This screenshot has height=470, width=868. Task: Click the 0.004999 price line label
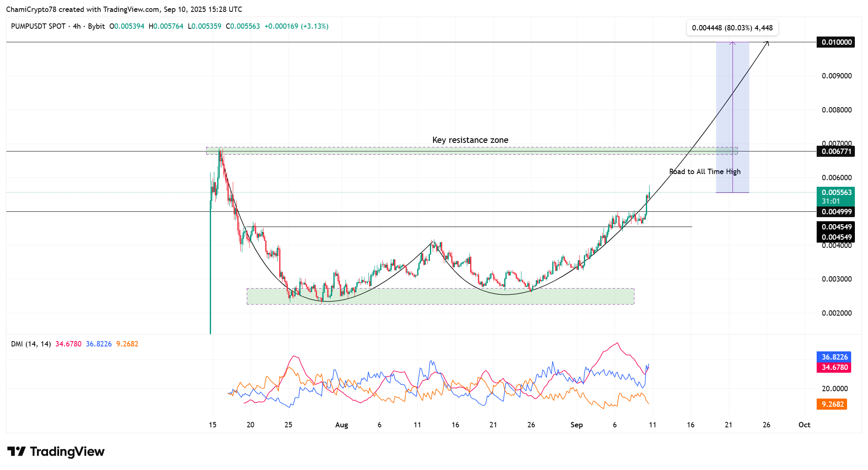point(836,212)
